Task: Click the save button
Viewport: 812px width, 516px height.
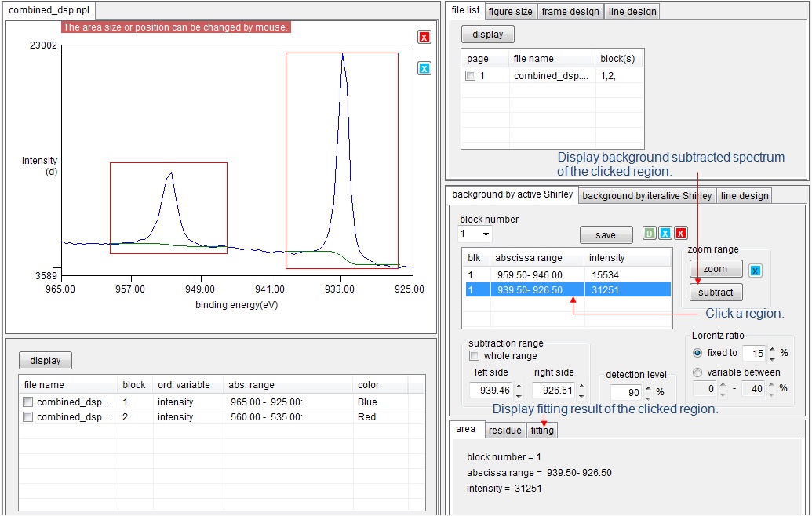Action: click(606, 235)
